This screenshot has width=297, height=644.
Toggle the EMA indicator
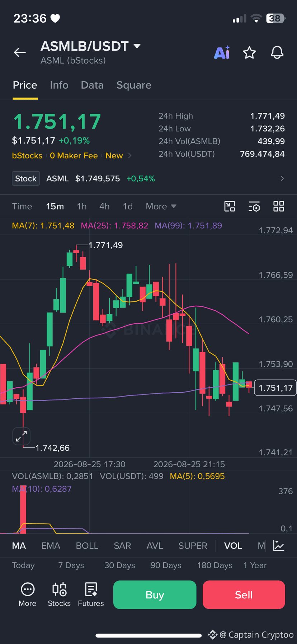tap(51, 546)
